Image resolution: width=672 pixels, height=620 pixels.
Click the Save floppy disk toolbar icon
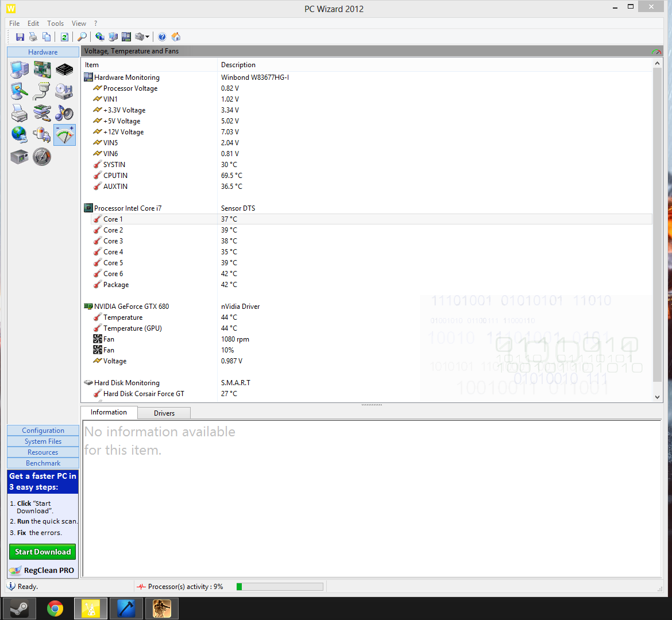[x=20, y=37]
